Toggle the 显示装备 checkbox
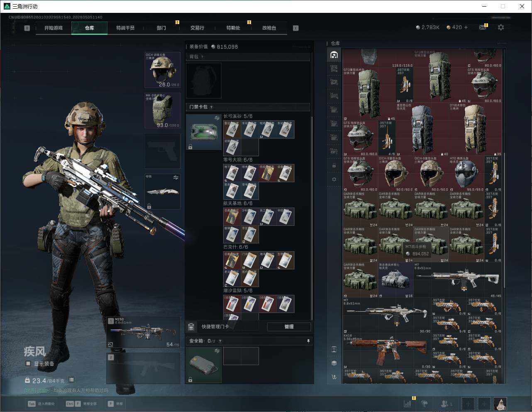 pyautogui.click(x=28, y=363)
